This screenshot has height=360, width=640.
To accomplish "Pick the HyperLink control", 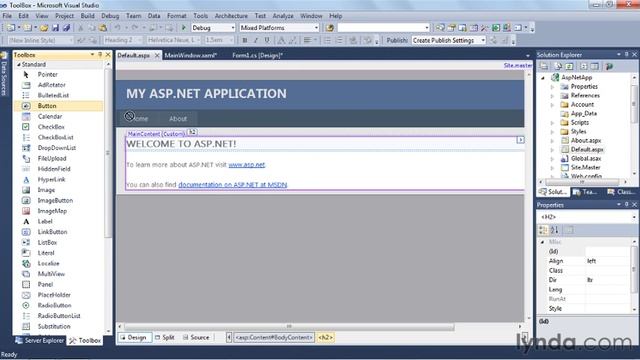I will coord(51,179).
